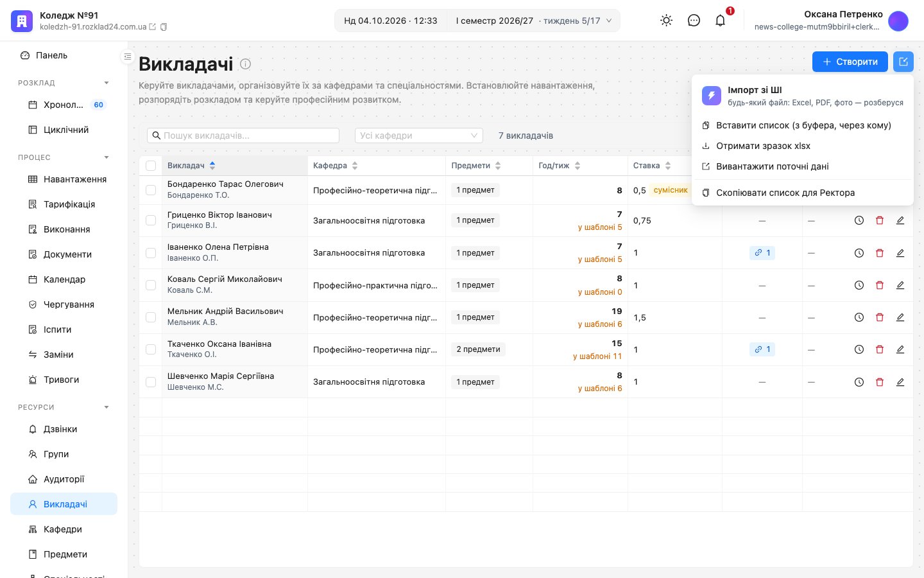Viewport: 924px width, 578px height.
Task: Copy the college URL using copy icon
Action: tap(164, 27)
